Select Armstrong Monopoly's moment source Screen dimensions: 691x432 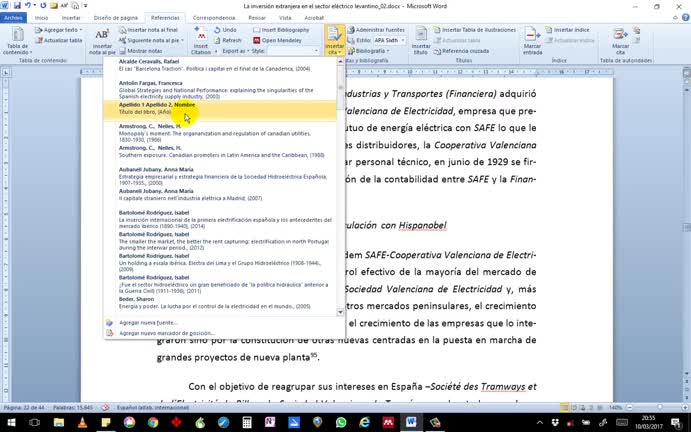coord(220,133)
